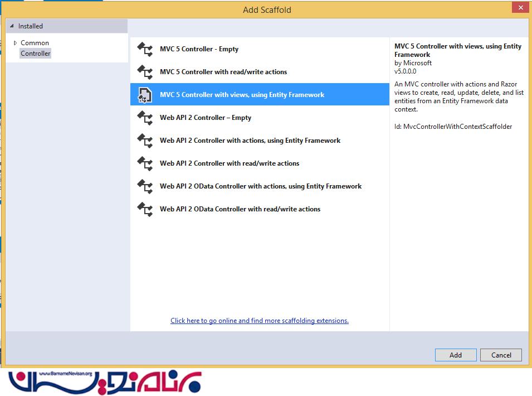The height and width of the screenshot is (396, 532).
Task: Select the Controller category
Action: coord(35,54)
